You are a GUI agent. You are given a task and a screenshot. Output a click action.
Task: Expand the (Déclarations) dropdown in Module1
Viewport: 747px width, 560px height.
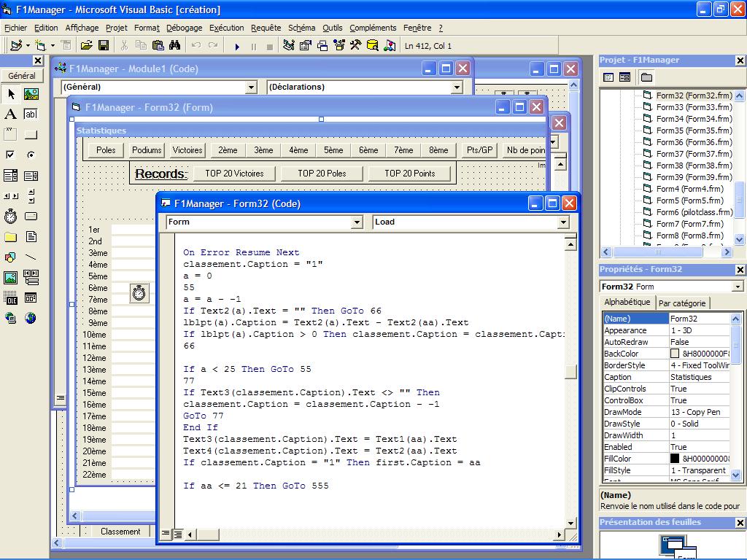[457, 87]
